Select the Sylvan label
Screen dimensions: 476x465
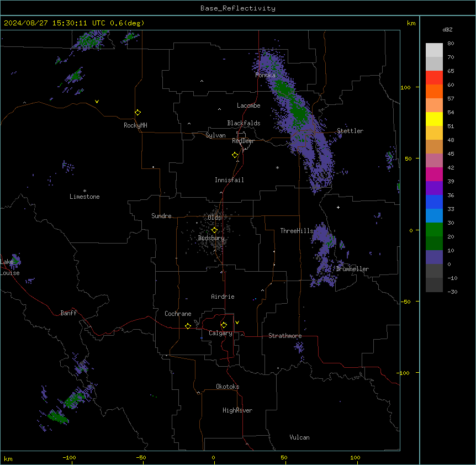(215, 135)
